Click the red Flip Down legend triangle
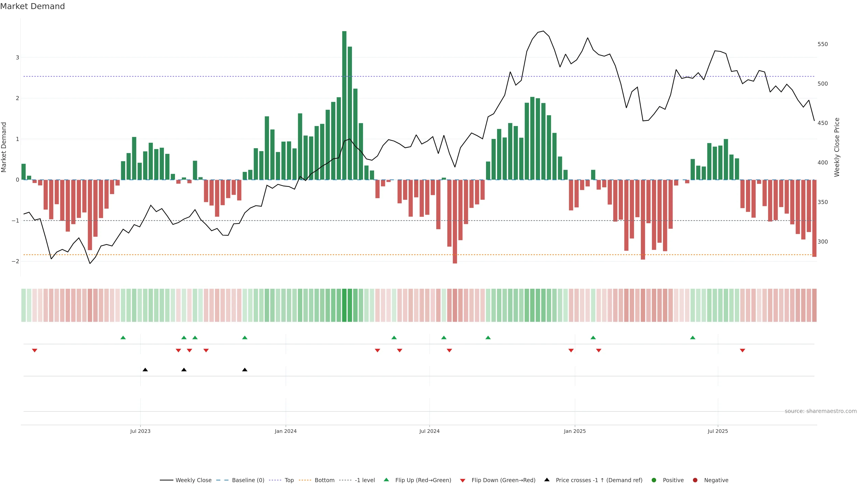868x488 pixels. (463, 480)
